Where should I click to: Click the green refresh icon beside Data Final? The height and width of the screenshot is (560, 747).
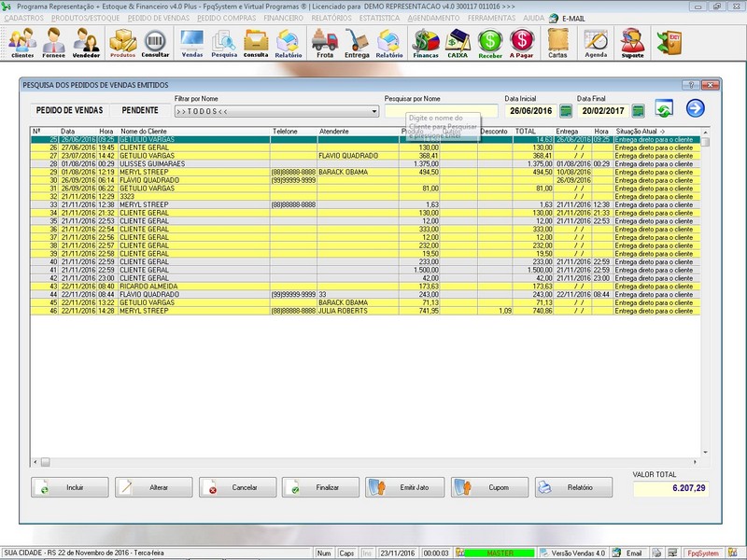[664, 109]
